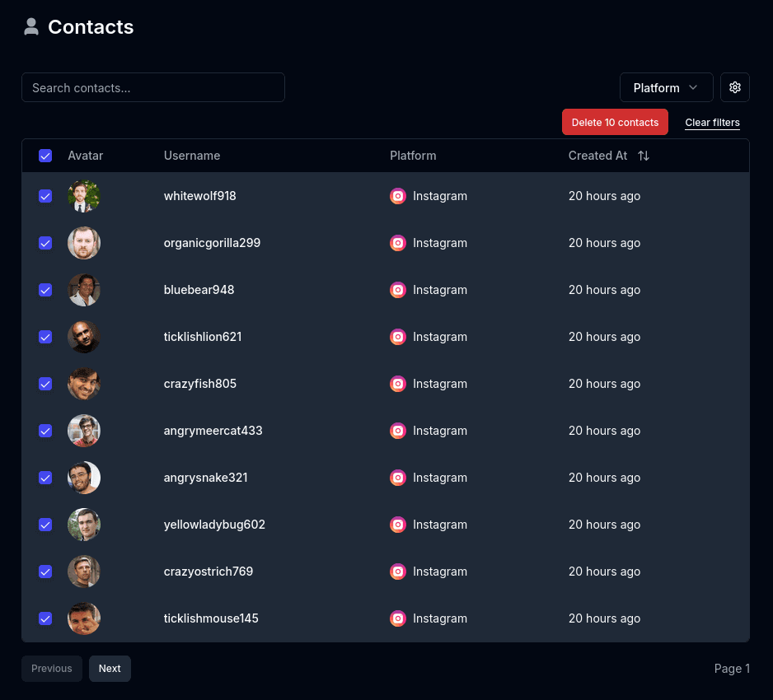Click the Instagram icon for ticklishmouse145

coord(398,618)
